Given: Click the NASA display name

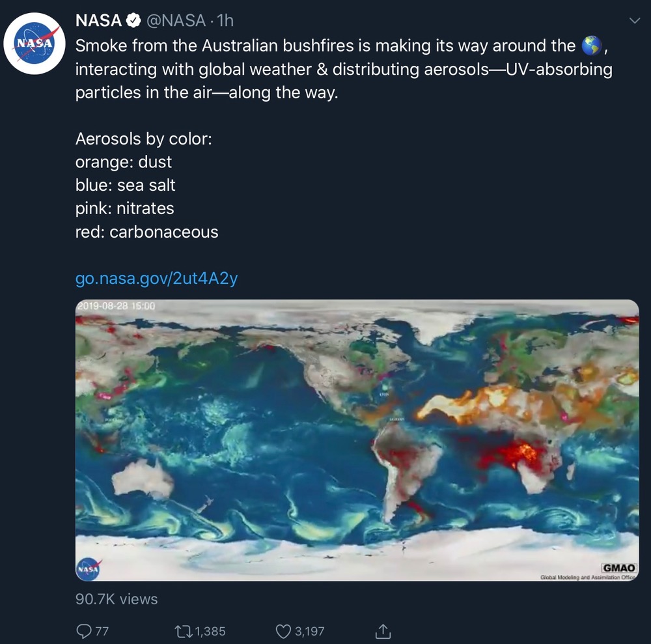Looking at the screenshot, I should pos(98,21).
